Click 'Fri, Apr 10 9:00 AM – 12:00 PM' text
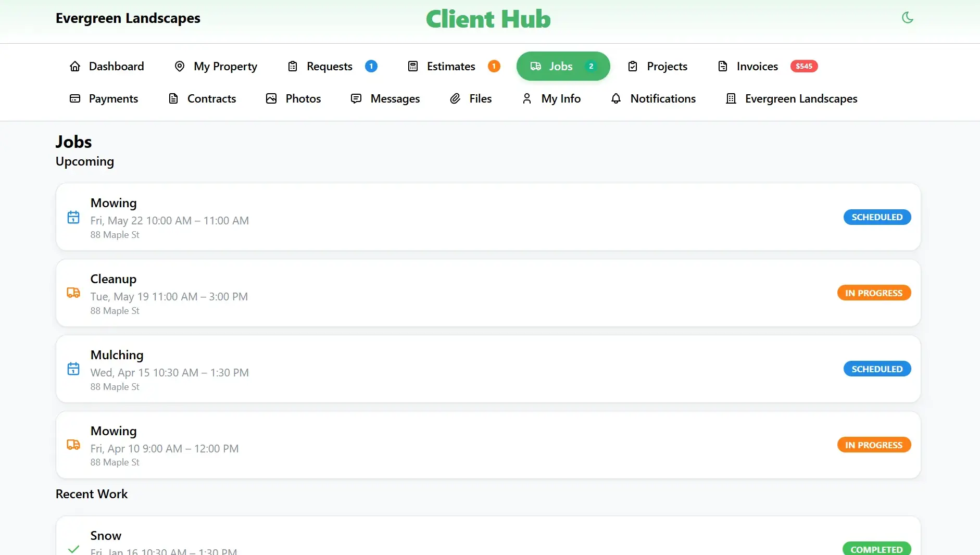This screenshot has height=555, width=980. point(165,448)
